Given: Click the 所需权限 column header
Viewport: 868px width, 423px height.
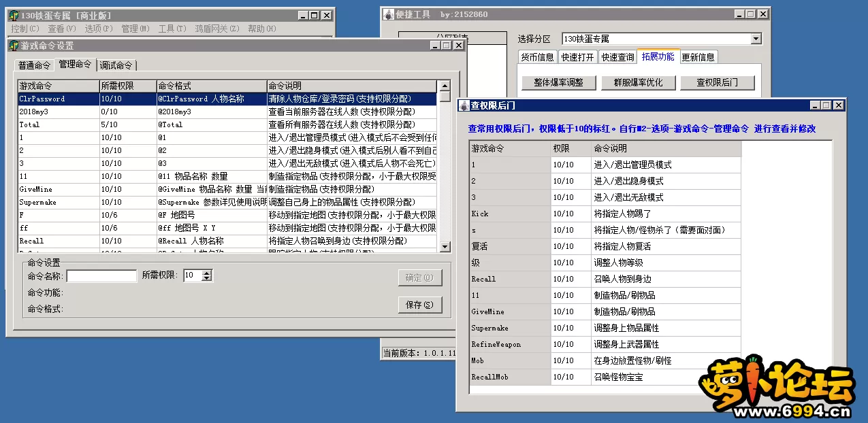Looking at the screenshot, I should (x=128, y=86).
